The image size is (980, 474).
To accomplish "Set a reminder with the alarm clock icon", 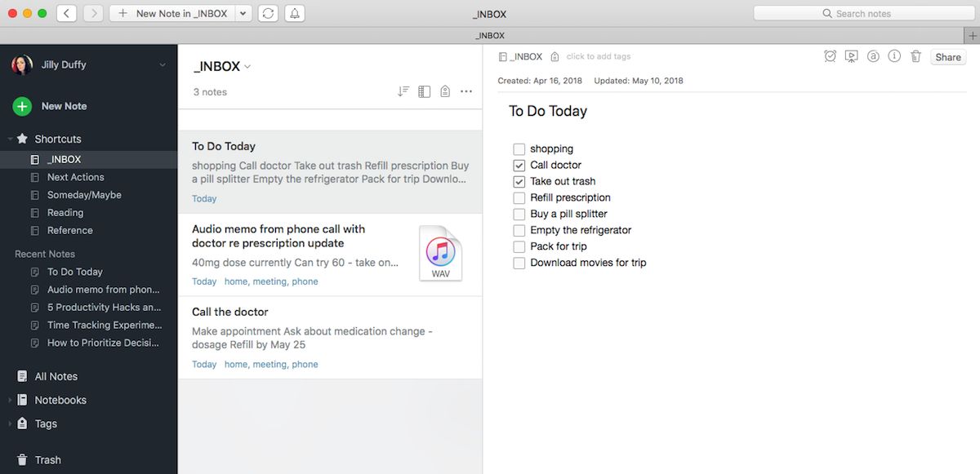I will tap(831, 56).
